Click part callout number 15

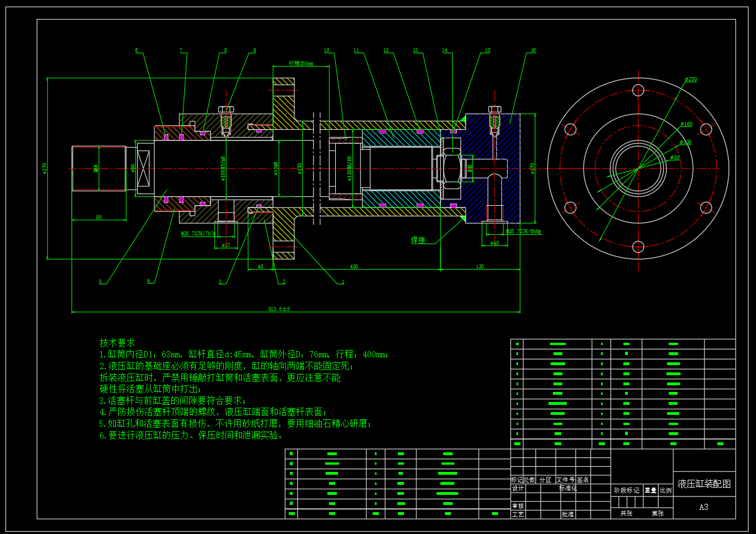coord(487,50)
